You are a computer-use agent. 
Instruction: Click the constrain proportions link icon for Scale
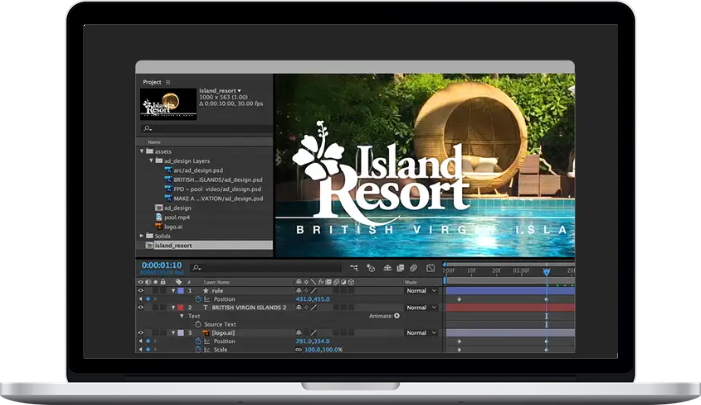299,350
